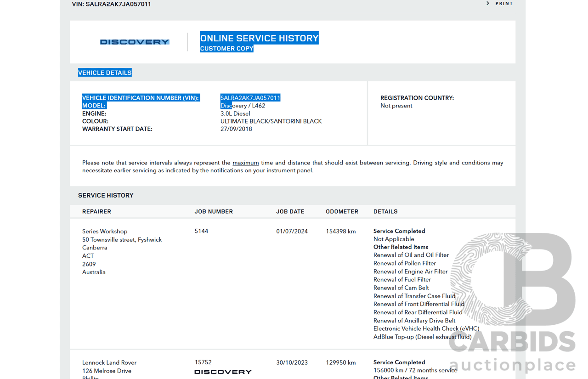This screenshot has width=588, height=379.
Task: Click the ODOMETER column header
Action: [342, 212]
